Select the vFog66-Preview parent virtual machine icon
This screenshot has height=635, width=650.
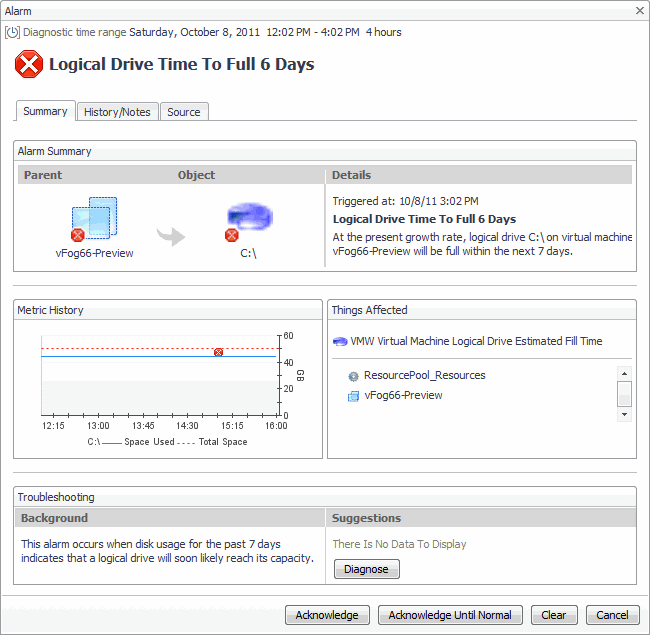click(x=93, y=218)
